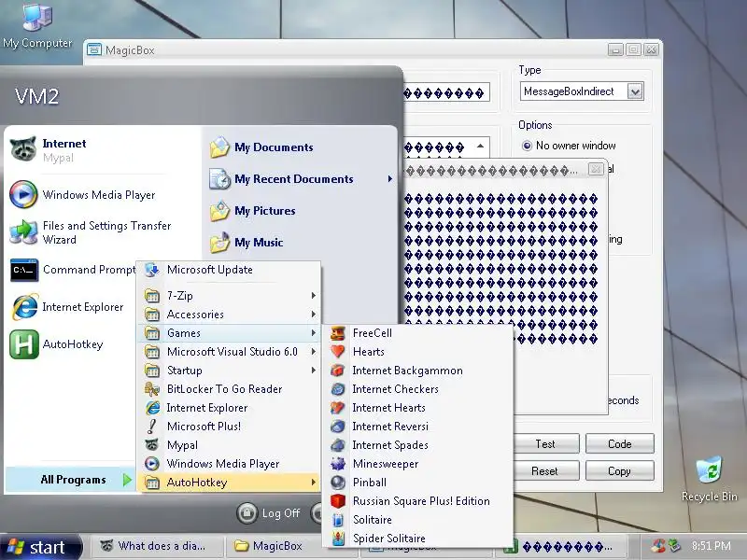The image size is (747, 560).
Task: Click Microsoft Update in All Programs
Action: click(x=229, y=270)
